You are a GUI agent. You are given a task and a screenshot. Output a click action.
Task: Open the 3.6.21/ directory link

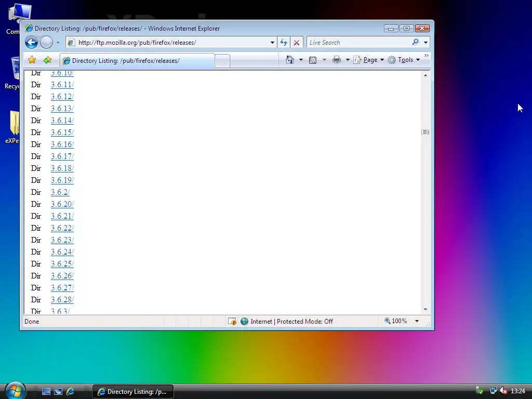click(x=62, y=216)
